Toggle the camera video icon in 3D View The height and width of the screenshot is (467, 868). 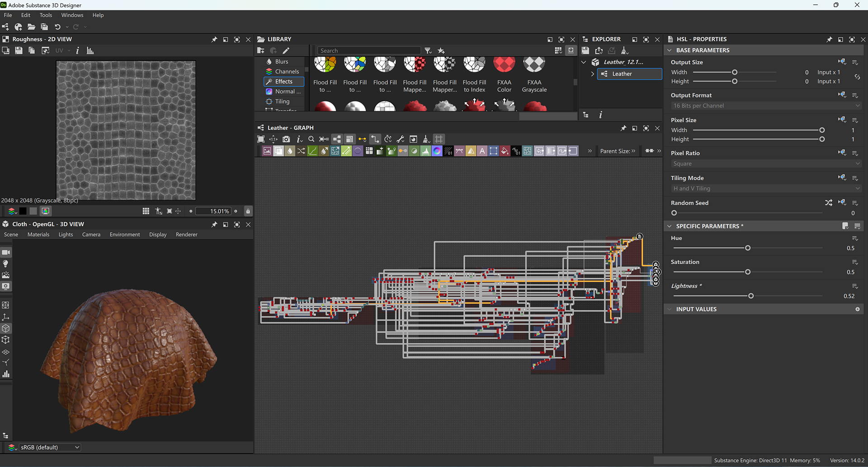click(x=6, y=252)
